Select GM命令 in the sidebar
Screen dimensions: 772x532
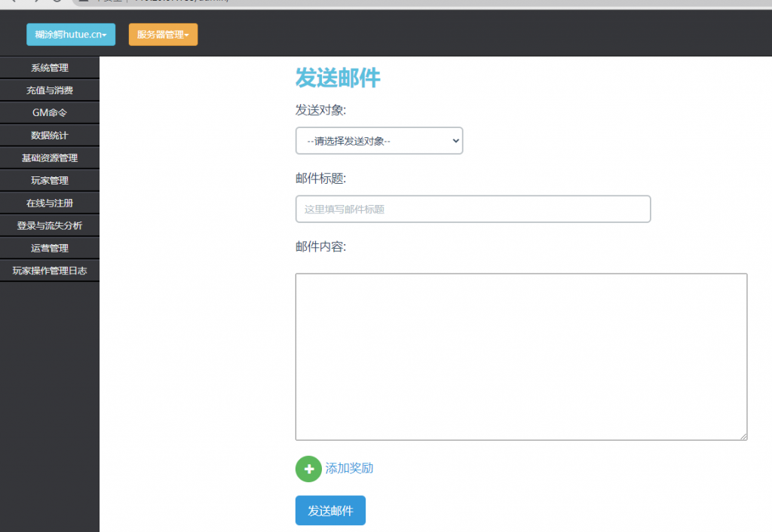click(x=50, y=113)
